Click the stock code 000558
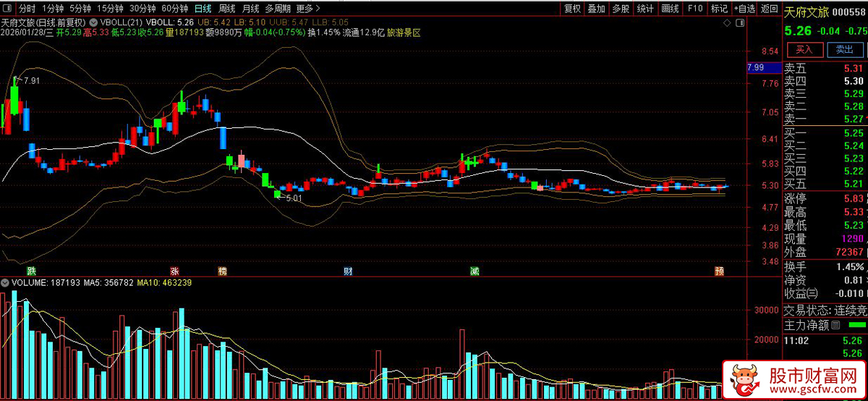868x401 pixels. 850,11
